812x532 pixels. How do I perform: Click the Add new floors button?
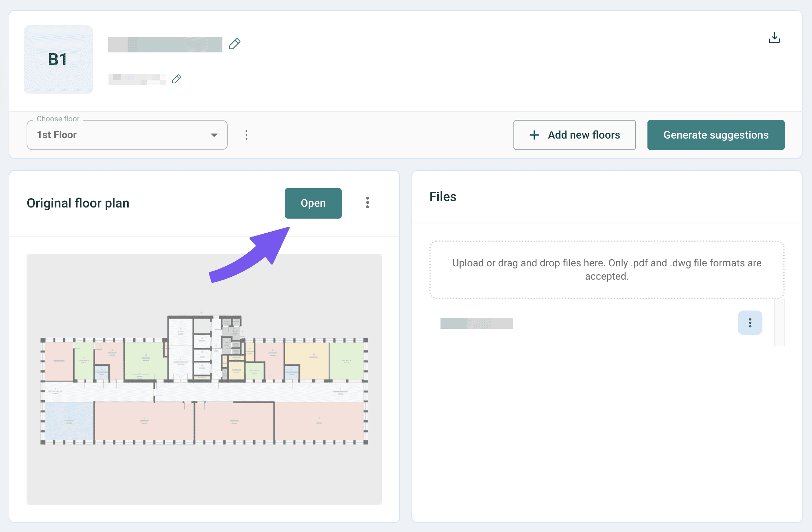pyautogui.click(x=575, y=135)
